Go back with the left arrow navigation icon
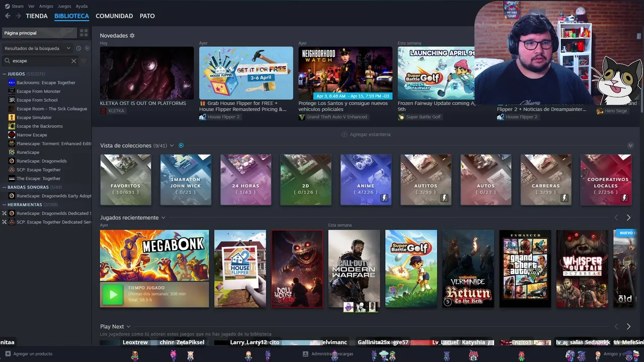The image size is (644, 362). (8, 16)
